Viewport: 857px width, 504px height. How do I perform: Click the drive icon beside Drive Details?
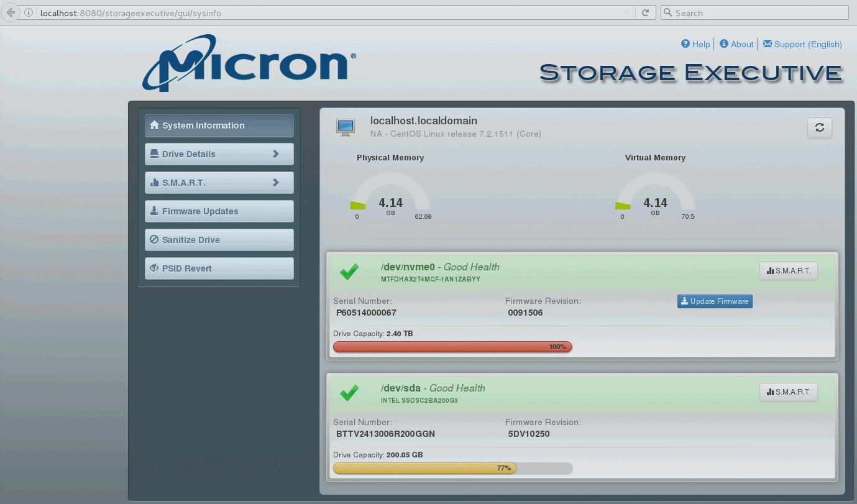point(155,153)
